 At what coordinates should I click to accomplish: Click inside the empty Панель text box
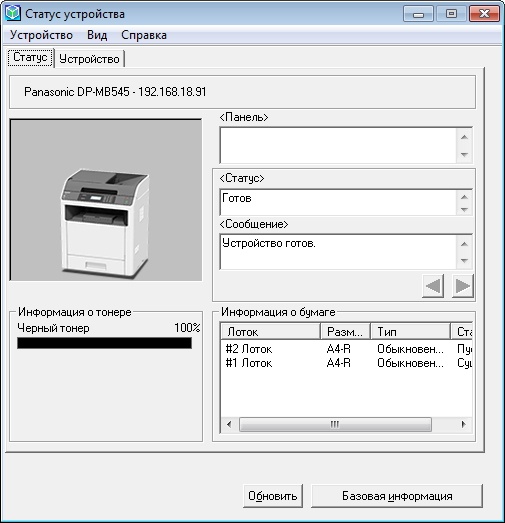(338, 145)
